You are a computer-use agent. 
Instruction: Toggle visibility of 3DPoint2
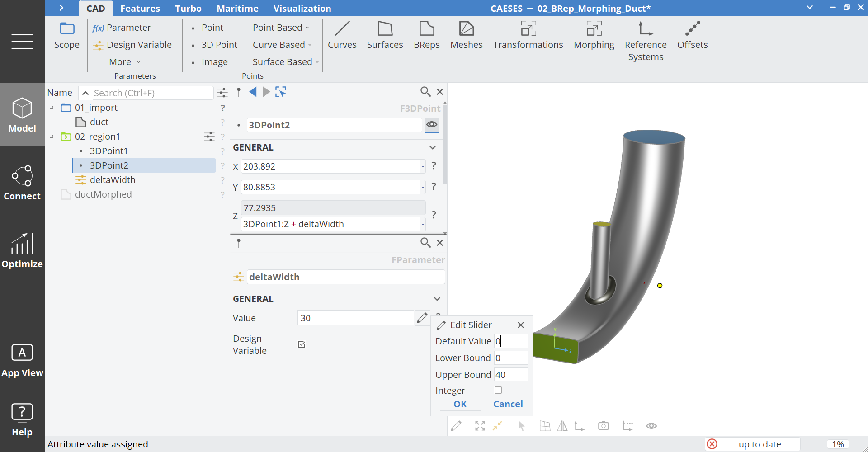(x=432, y=125)
